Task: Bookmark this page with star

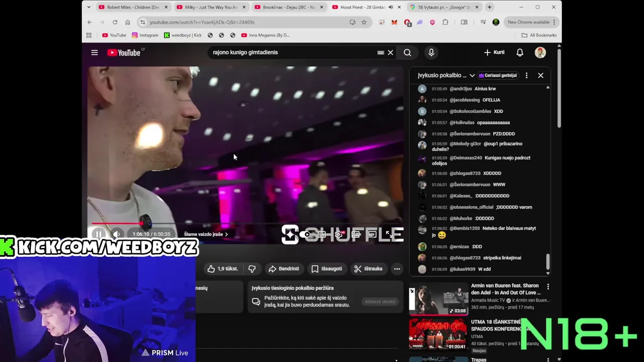Action: point(364,22)
